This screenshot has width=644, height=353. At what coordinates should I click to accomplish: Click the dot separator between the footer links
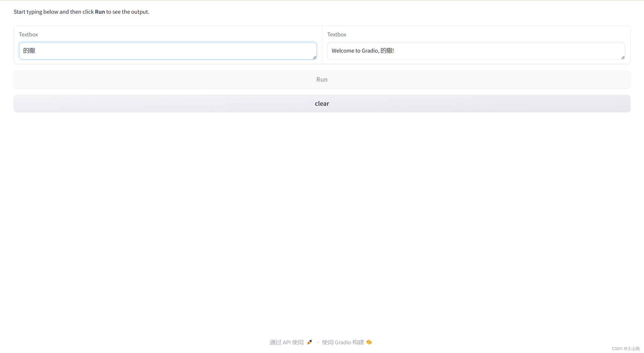pyautogui.click(x=317, y=342)
